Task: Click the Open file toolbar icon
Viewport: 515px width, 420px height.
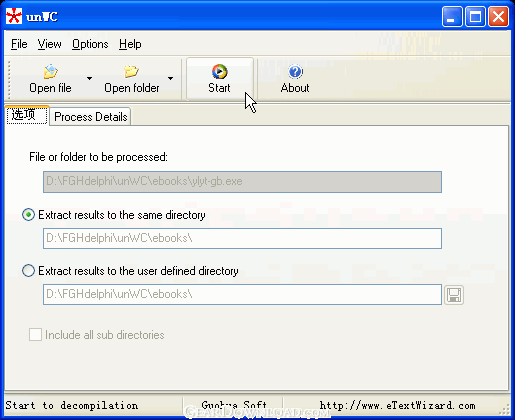Action: (x=50, y=71)
